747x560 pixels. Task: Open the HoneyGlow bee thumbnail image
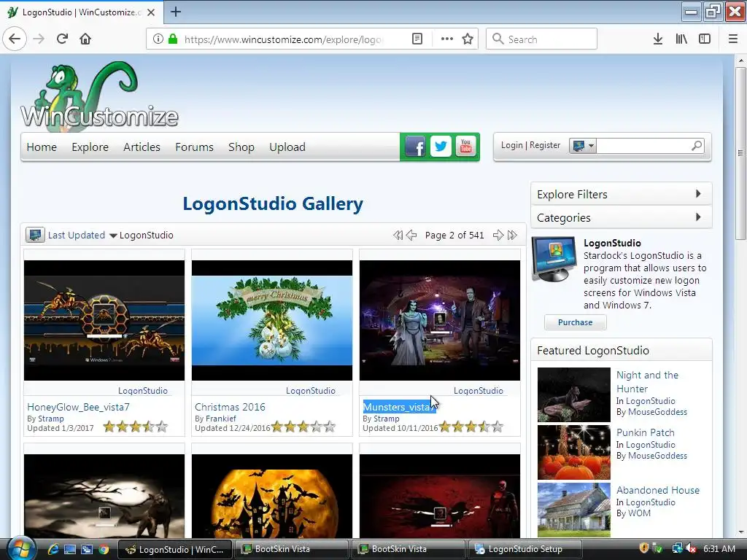tap(104, 320)
